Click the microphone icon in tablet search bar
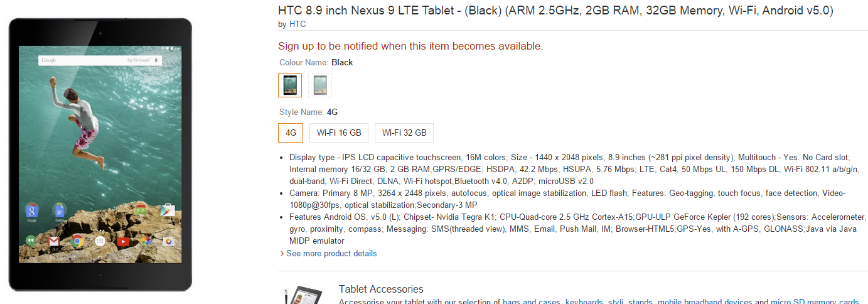This screenshot has width=868, height=304. (156, 60)
